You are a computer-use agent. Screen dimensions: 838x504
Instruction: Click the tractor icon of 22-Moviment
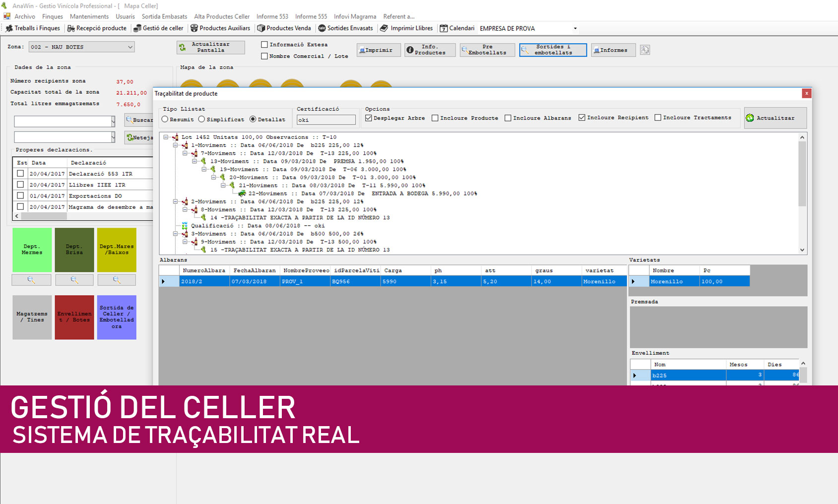click(242, 193)
